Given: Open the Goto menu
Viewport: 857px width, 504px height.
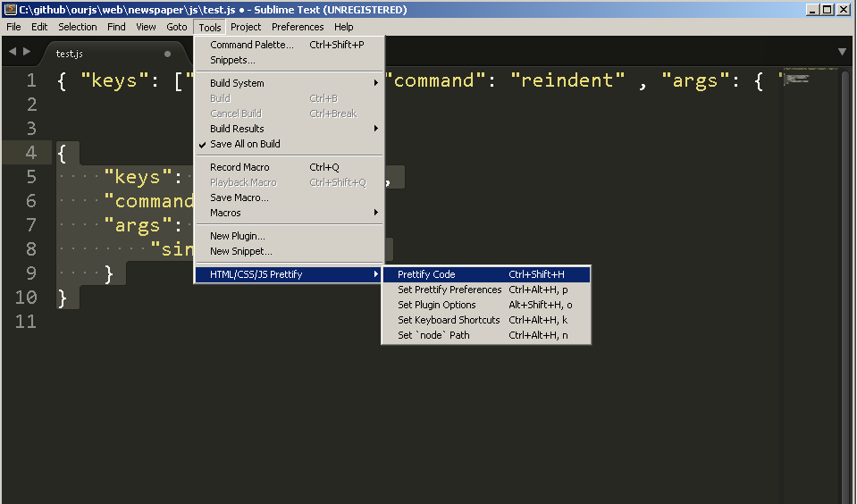Looking at the screenshot, I should 177,27.
